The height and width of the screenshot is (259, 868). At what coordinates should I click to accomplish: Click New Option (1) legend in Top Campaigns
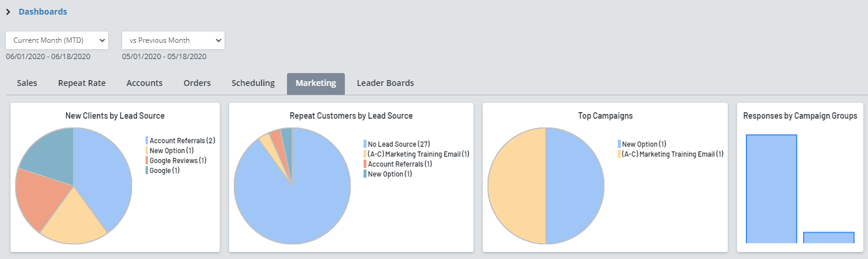tap(644, 144)
